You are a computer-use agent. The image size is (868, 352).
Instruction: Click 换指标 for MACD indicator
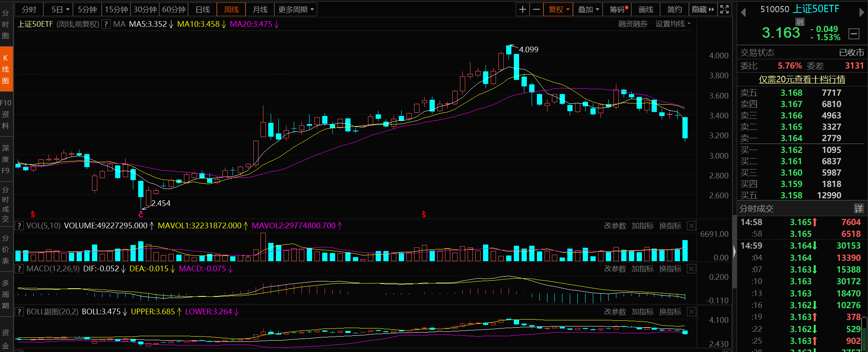(x=670, y=268)
